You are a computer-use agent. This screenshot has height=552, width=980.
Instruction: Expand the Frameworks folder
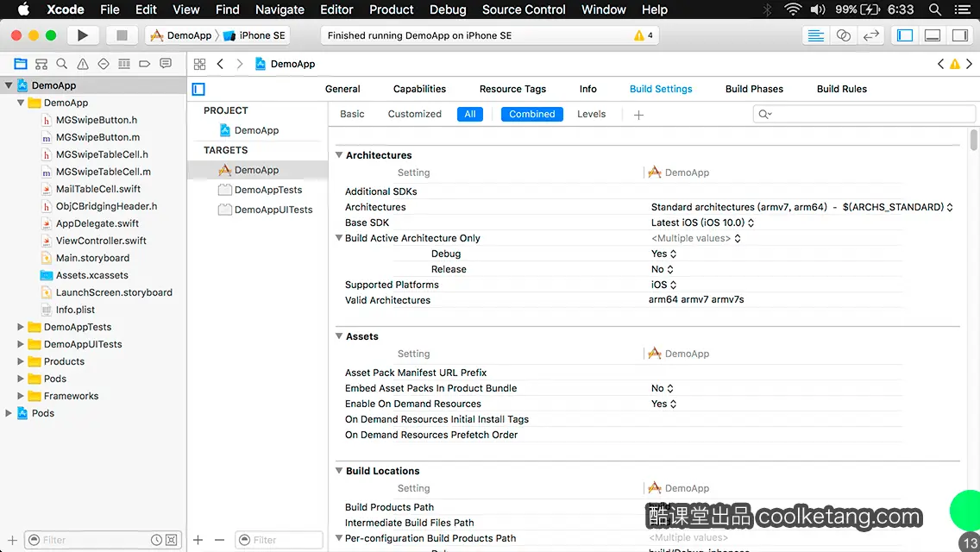point(21,396)
